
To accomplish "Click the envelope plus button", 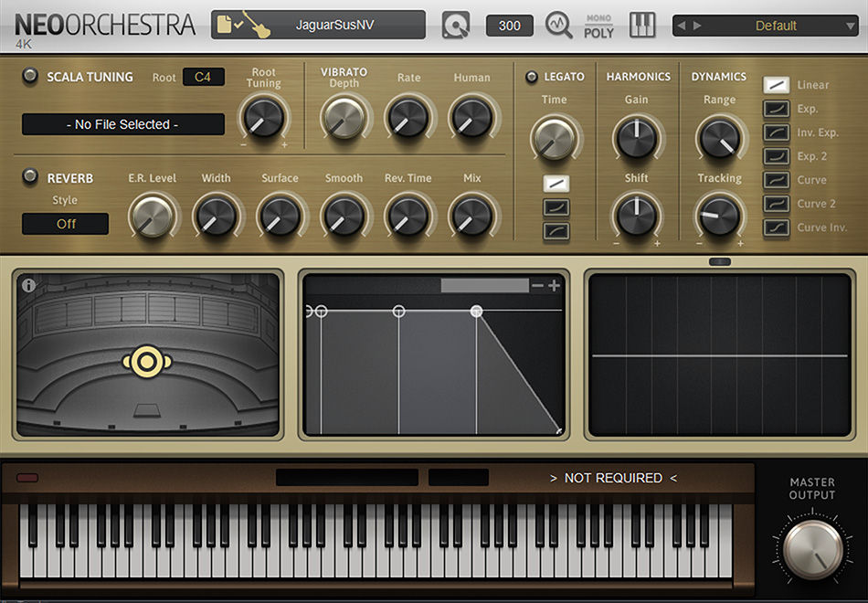I will click(x=554, y=286).
